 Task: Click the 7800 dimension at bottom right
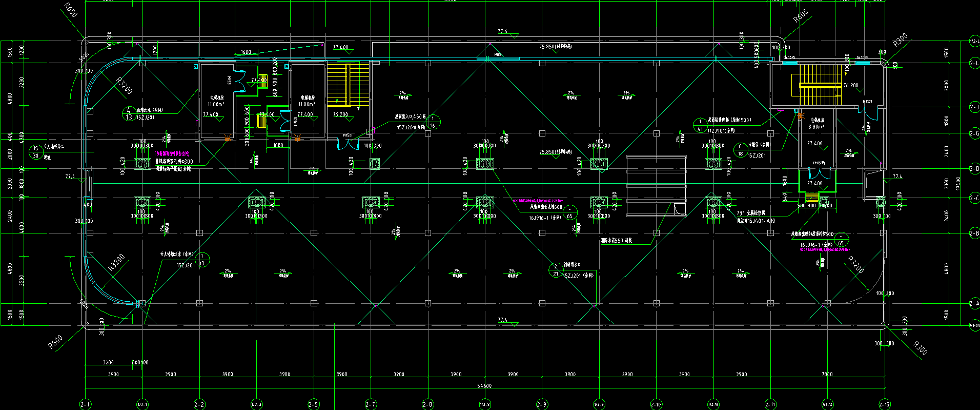point(827,374)
